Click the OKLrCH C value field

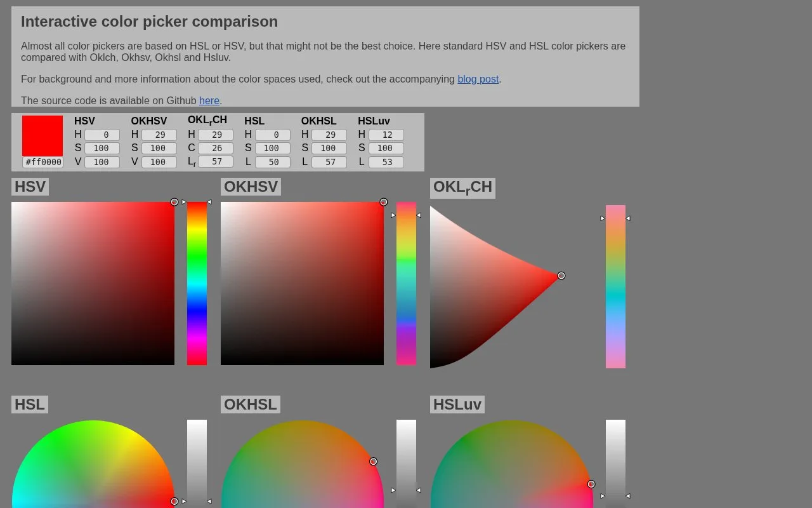(216, 148)
